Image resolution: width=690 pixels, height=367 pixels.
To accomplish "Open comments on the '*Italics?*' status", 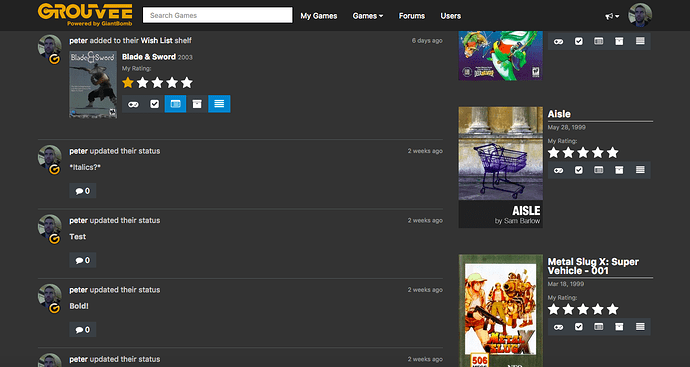I will pos(83,191).
